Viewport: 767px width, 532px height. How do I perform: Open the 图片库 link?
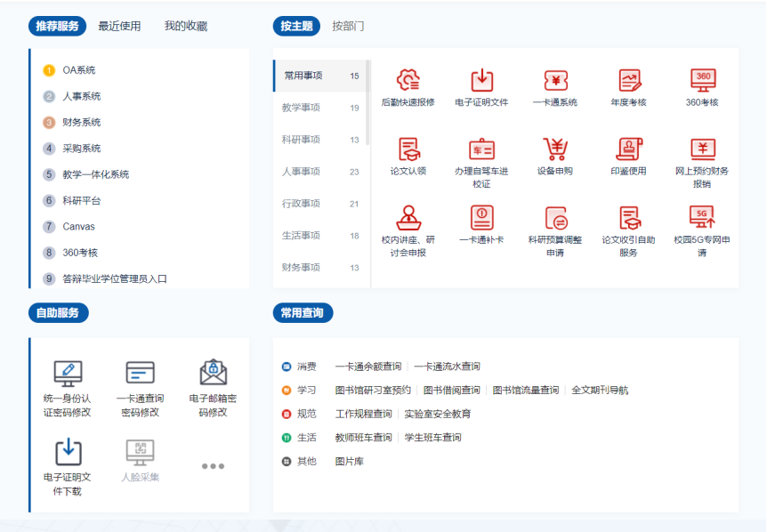point(350,461)
